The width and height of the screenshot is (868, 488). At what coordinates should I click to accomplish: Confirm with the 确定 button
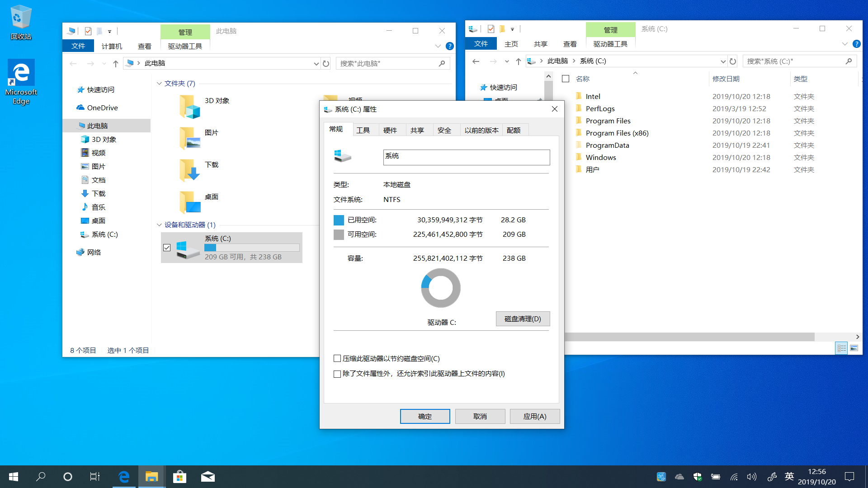click(425, 417)
